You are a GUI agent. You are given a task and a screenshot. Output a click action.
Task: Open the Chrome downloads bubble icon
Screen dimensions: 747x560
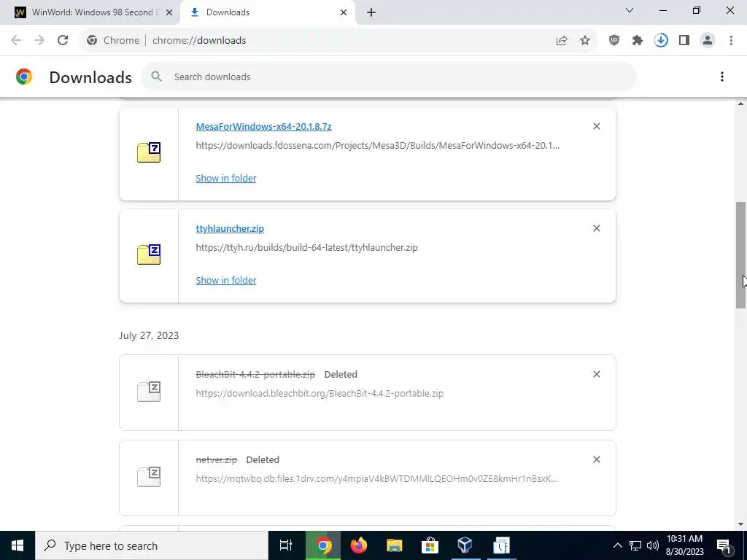pos(661,41)
